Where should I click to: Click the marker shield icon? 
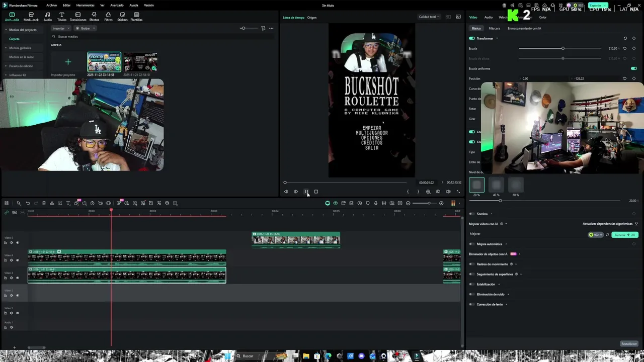[368, 203]
